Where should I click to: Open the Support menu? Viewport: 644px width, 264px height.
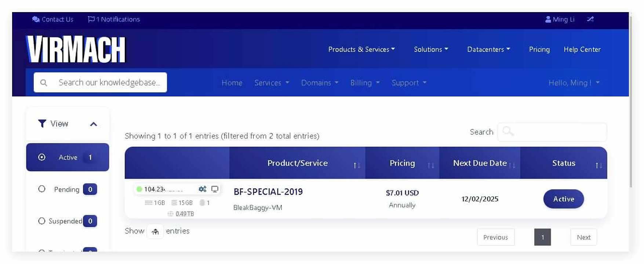pos(409,83)
